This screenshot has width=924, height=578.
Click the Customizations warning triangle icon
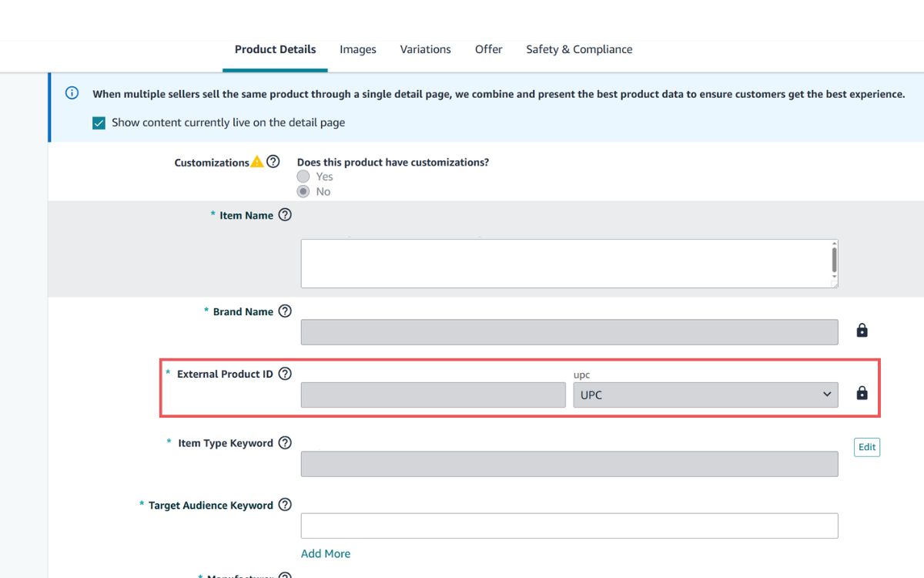[x=257, y=162]
